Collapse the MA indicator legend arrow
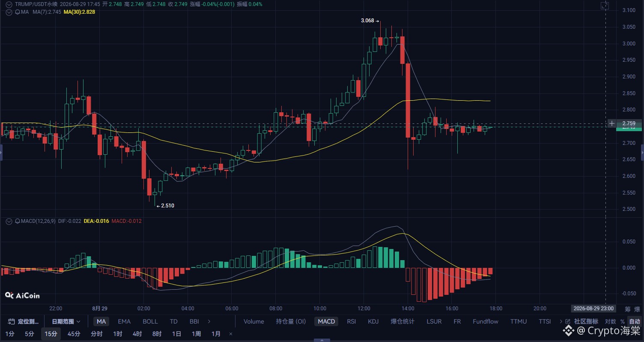 tap(9, 12)
